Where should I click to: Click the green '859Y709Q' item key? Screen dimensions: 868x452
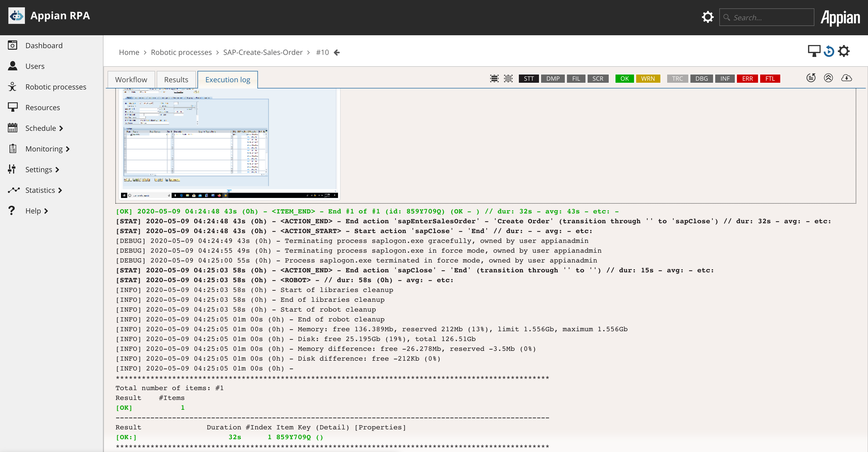(293, 437)
